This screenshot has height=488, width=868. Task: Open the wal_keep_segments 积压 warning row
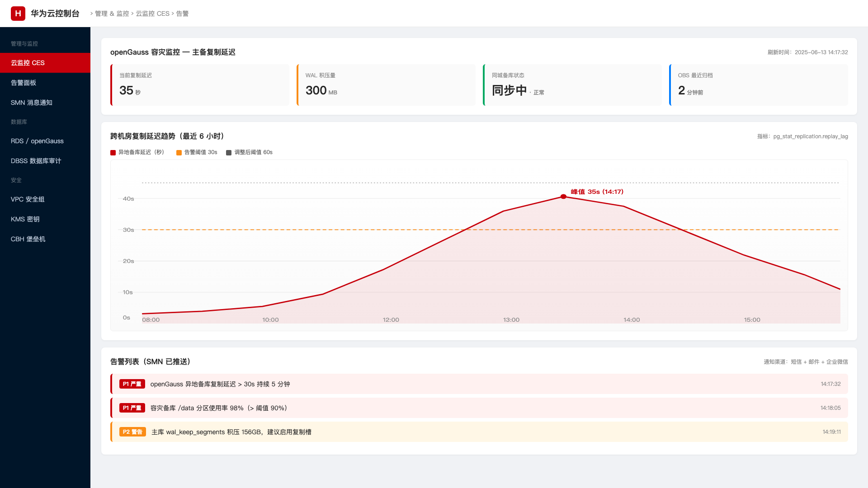pyautogui.click(x=479, y=432)
